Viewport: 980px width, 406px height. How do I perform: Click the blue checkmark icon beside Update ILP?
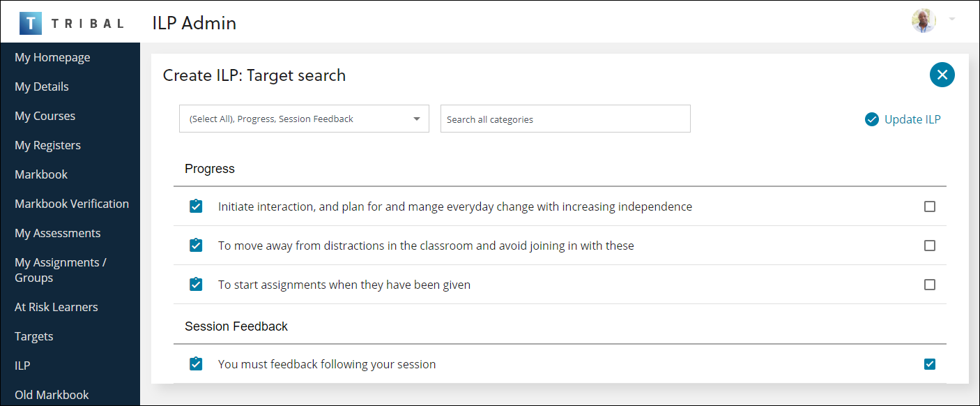[x=872, y=119]
